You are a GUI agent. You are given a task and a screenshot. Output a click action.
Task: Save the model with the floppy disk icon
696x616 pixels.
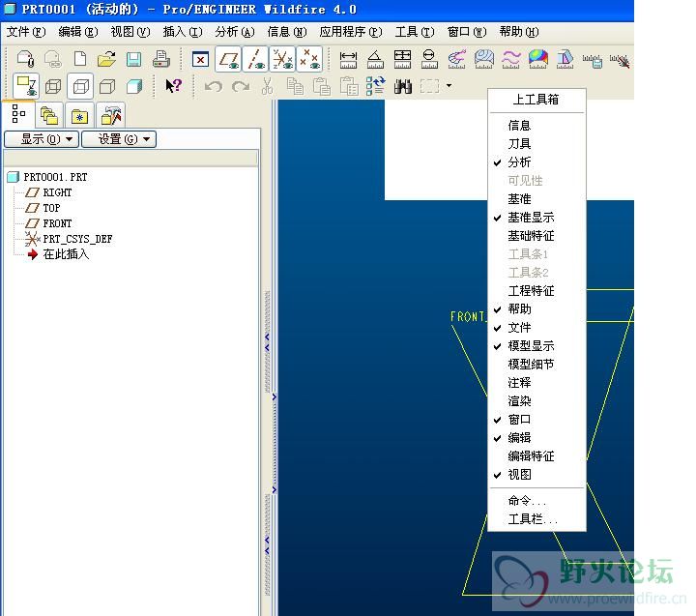coord(133,59)
